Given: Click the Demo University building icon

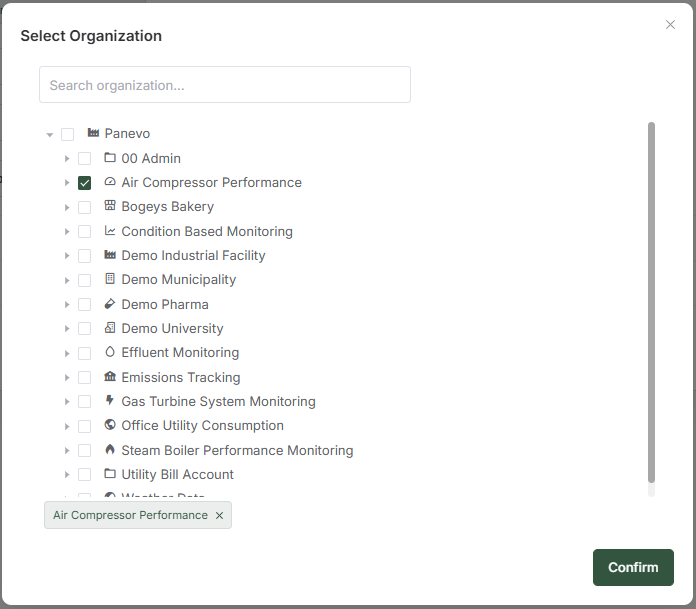Looking at the screenshot, I should point(110,328).
